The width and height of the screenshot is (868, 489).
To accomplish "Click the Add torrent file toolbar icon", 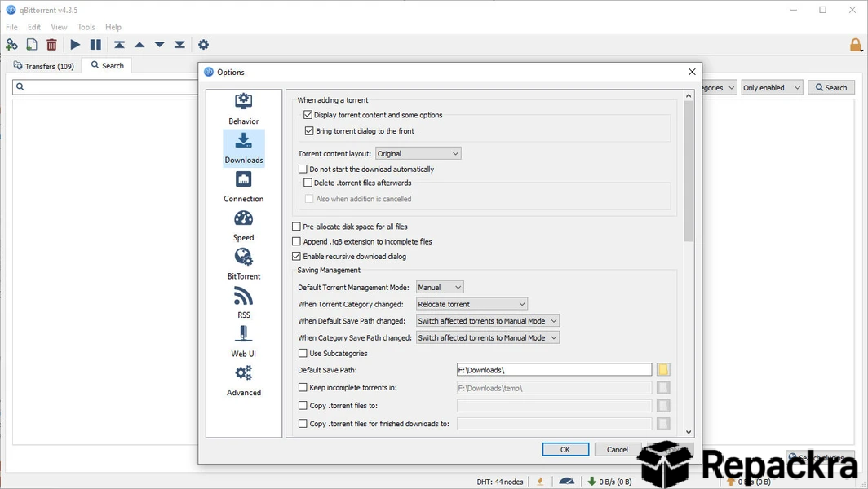I will tap(32, 45).
